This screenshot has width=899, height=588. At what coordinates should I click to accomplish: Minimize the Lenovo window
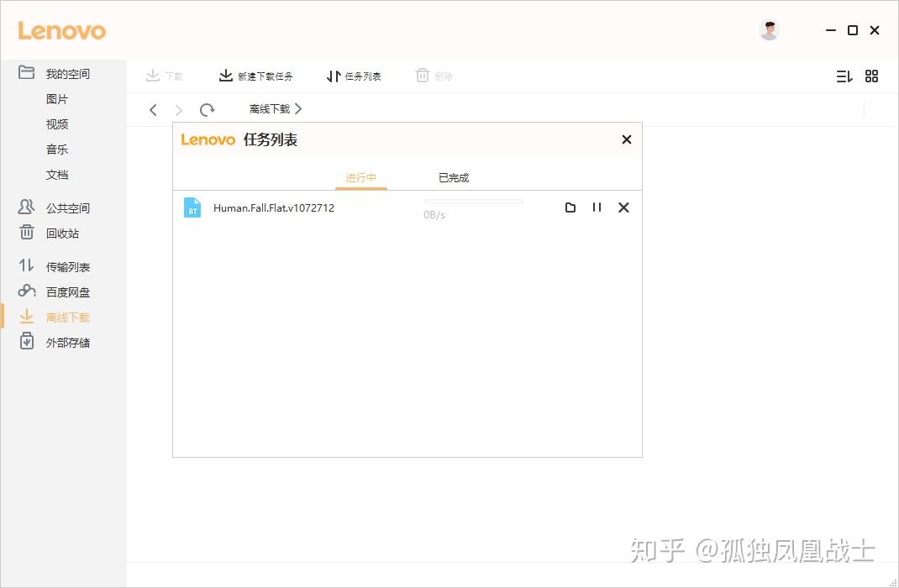831,30
